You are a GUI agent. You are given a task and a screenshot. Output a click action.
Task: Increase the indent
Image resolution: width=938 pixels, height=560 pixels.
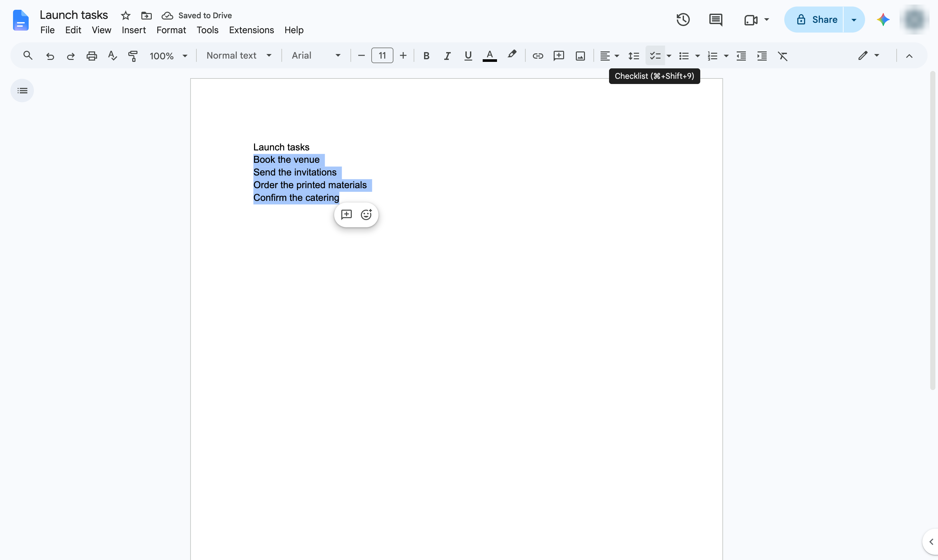[x=762, y=56]
